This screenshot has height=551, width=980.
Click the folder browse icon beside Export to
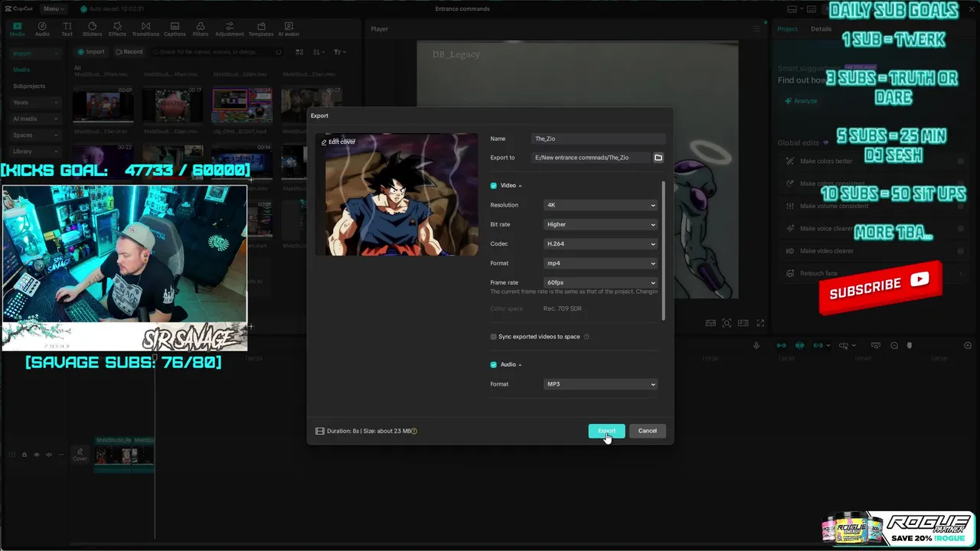point(658,158)
